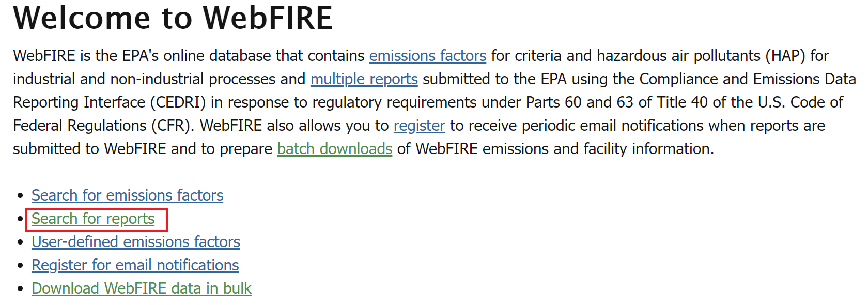The height and width of the screenshot is (305, 868).
Task: Click the bullet beside Search for reports
Action: (21, 219)
